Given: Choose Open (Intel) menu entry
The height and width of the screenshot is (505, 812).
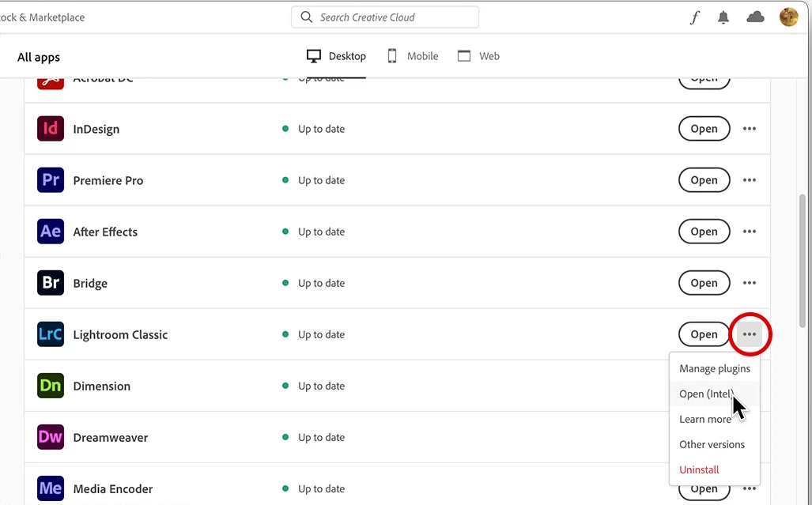Looking at the screenshot, I should pyautogui.click(x=715, y=394).
